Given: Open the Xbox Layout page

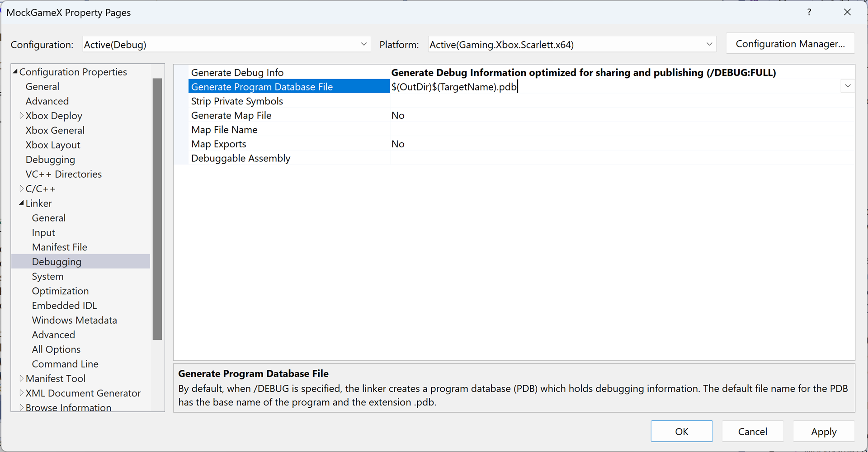Looking at the screenshot, I should click(53, 145).
